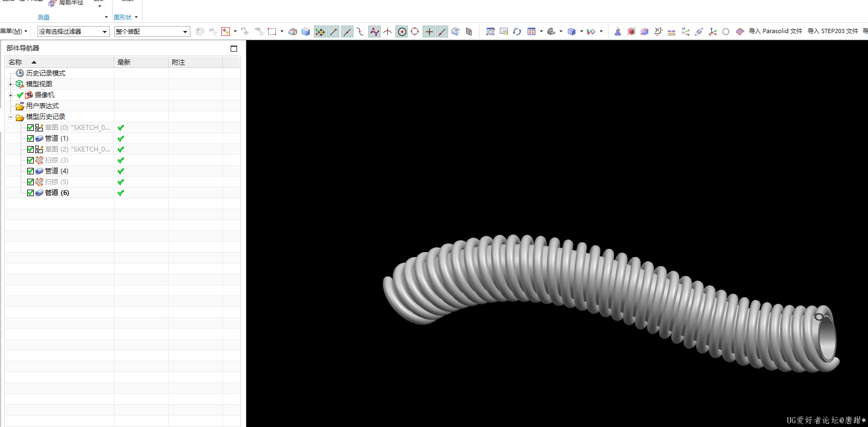The image size is (868, 427).
Task: Open the 整个装配 scope dropdown
Action: click(152, 32)
